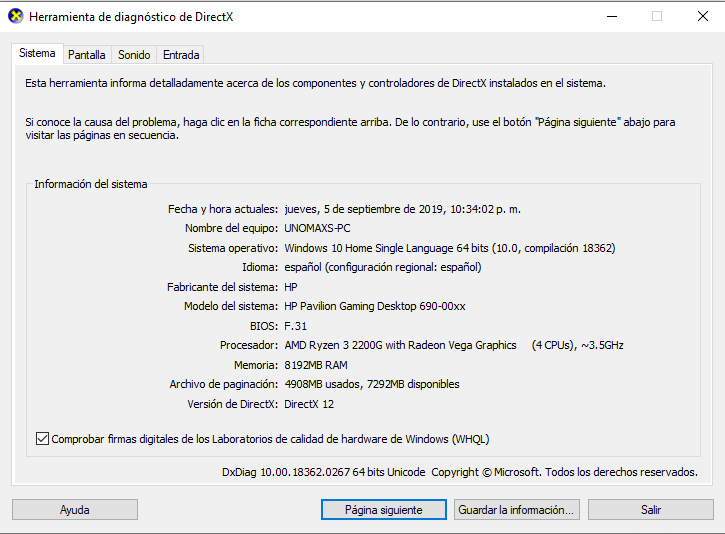Click the DirectX 12 version value
Screen dimensions: 725x534
pos(309,404)
